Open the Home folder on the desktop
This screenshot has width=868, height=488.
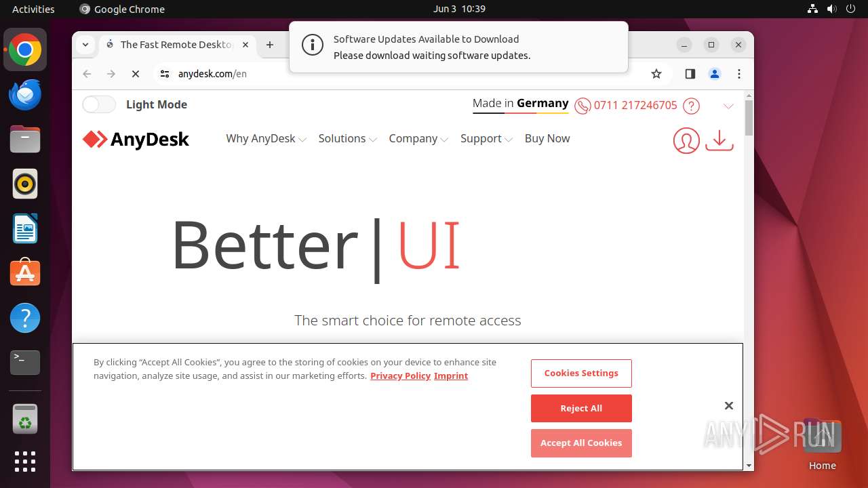(x=822, y=445)
